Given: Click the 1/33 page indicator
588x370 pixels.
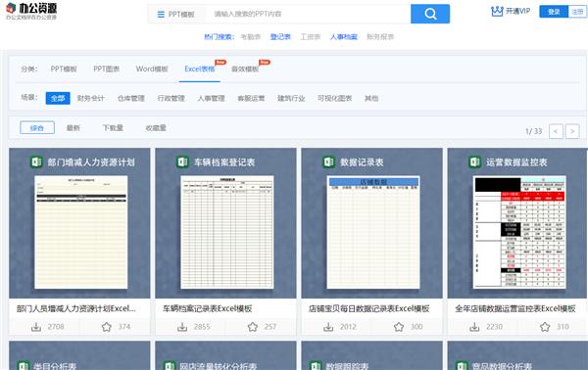Looking at the screenshot, I should coord(534,131).
